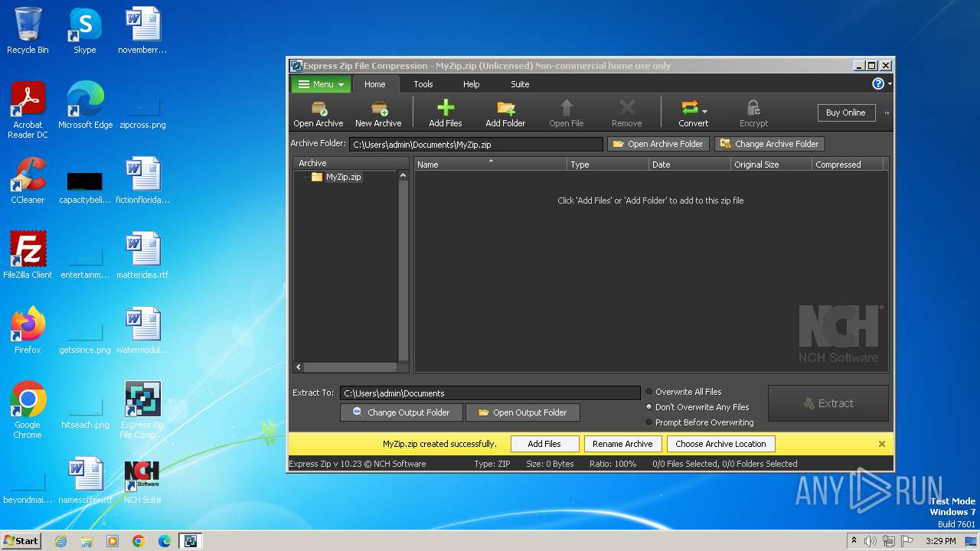Select the matteridea.rtf desktop file

(142, 256)
